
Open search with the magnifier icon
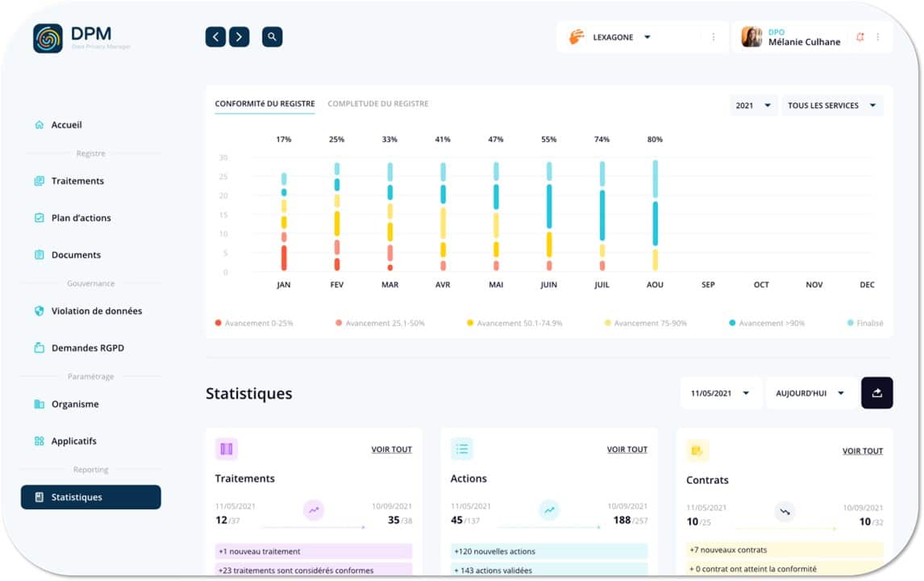273,37
